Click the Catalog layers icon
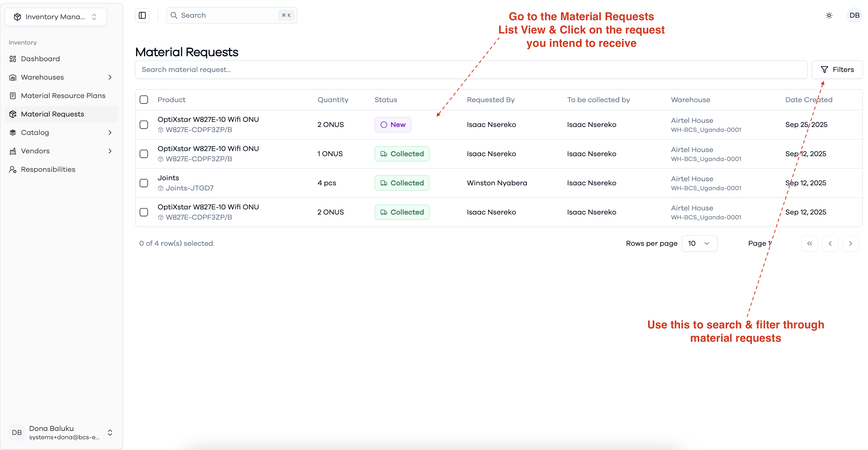 click(x=13, y=133)
